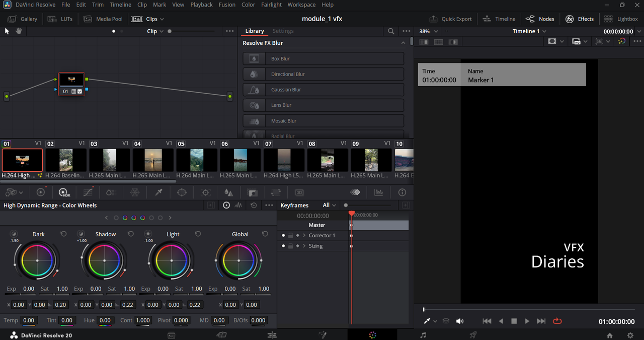This screenshot has height=340, width=644.
Task: Search the effects library
Action: [391, 31]
